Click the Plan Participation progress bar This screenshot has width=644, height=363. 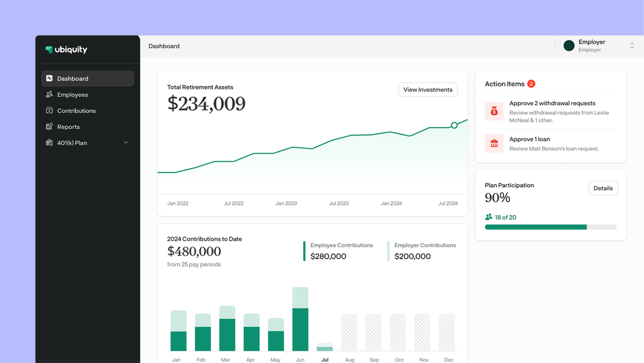pyautogui.click(x=551, y=227)
